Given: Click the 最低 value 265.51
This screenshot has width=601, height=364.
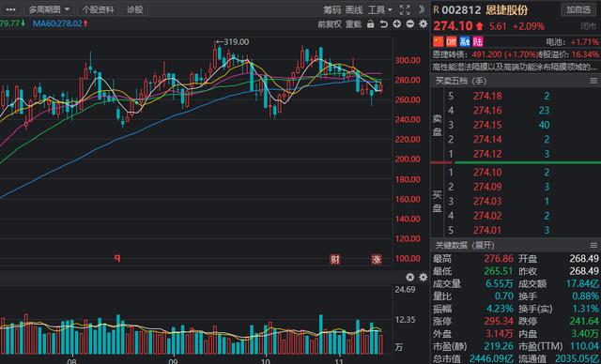Looking at the screenshot, I should click(x=499, y=271).
